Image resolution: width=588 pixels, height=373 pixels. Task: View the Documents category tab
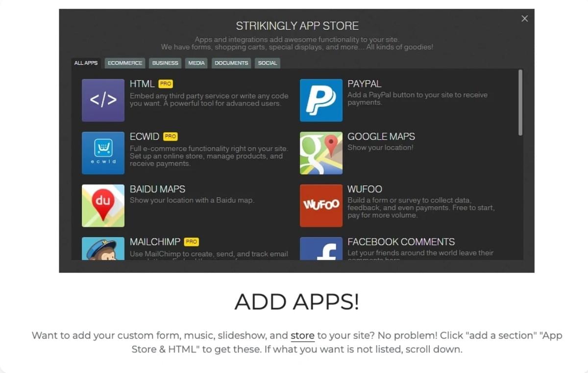(x=231, y=63)
